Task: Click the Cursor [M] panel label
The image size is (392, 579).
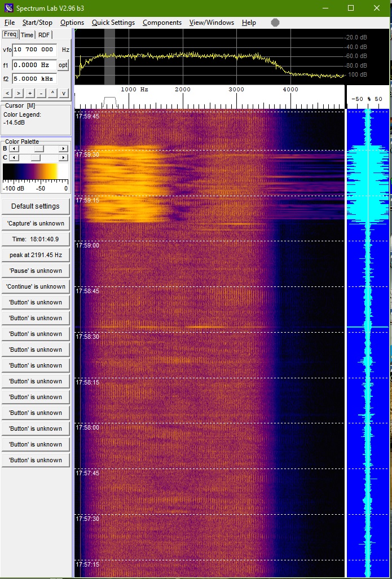Action: click(20, 105)
